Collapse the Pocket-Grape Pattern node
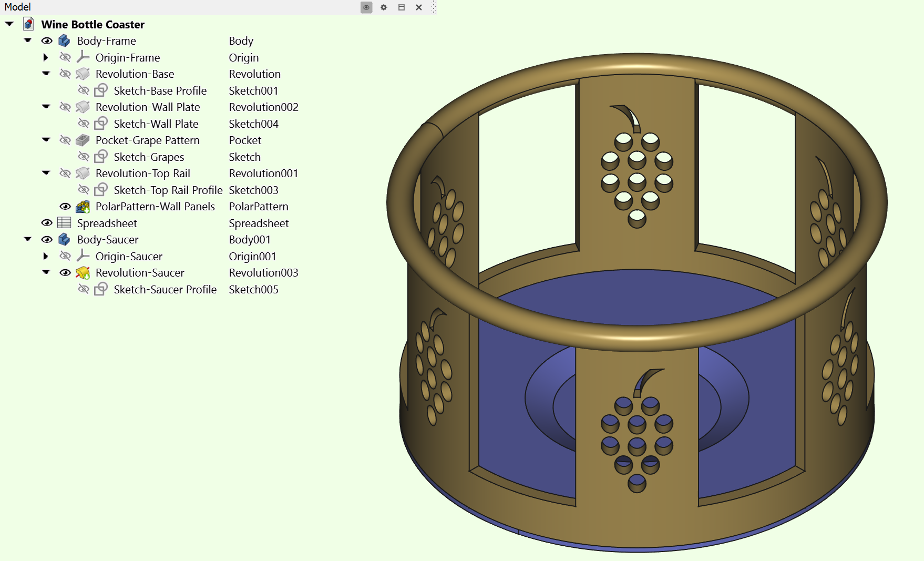The image size is (924, 561). (x=46, y=139)
